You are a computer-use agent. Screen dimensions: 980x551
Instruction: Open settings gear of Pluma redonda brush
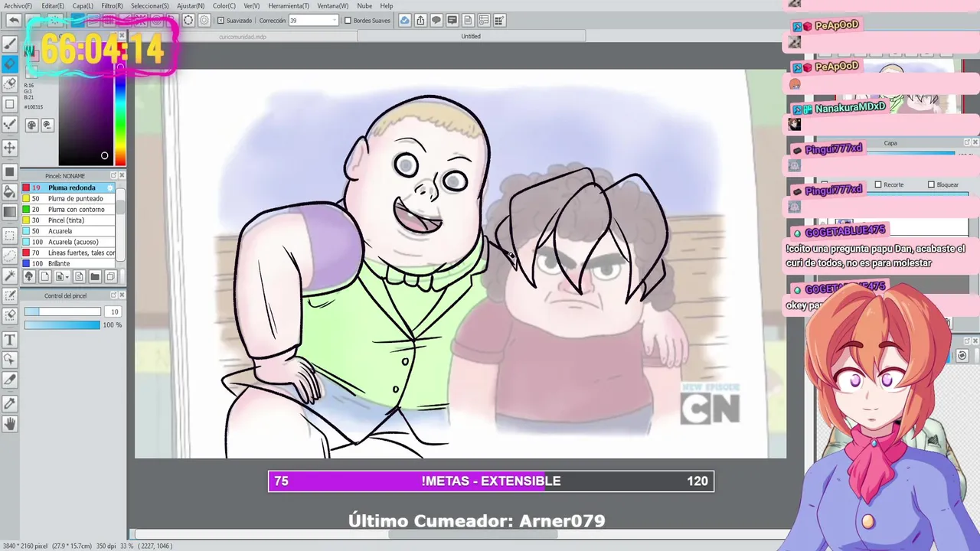click(x=110, y=187)
